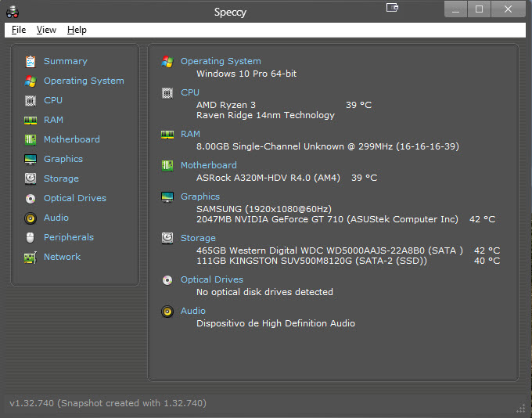The height and width of the screenshot is (418, 532).
Task: Click the Motherboard icon in sidebar
Action: [x=31, y=139]
